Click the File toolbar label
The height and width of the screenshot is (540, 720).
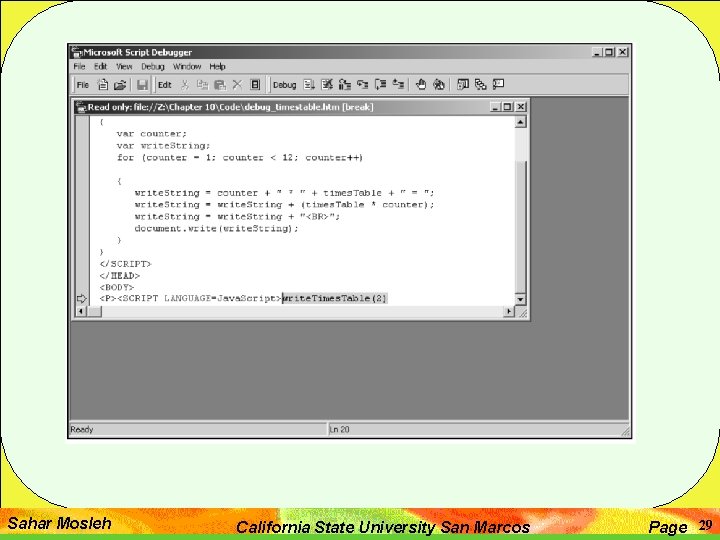83,85
